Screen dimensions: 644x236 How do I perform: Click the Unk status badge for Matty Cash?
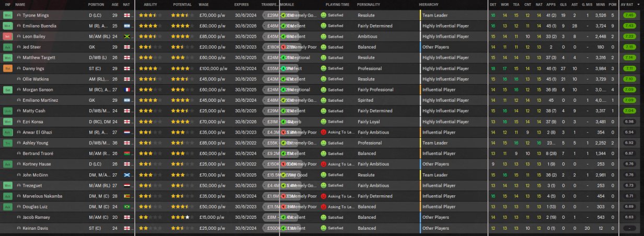tap(7, 111)
